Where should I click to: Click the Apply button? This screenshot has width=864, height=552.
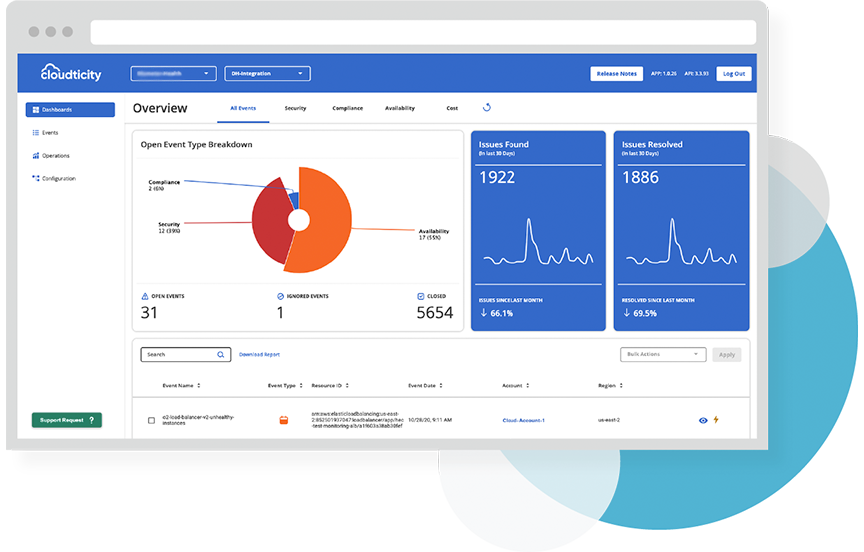point(727,355)
